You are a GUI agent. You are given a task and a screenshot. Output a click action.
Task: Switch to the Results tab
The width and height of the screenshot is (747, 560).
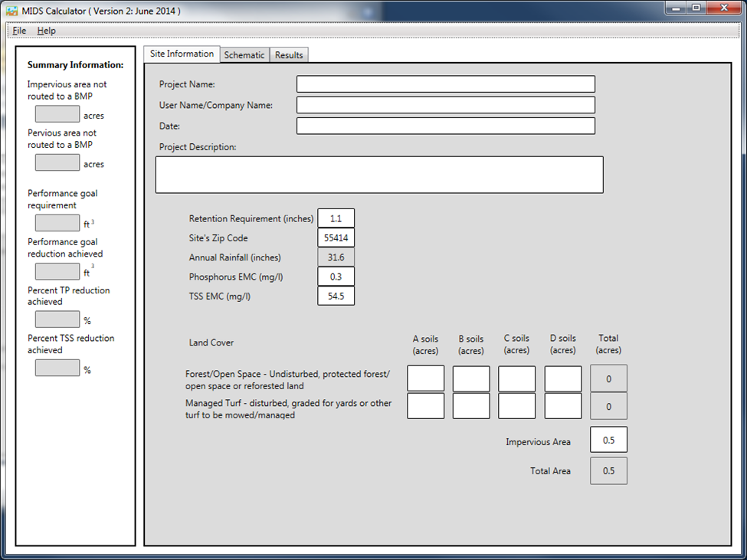(289, 55)
